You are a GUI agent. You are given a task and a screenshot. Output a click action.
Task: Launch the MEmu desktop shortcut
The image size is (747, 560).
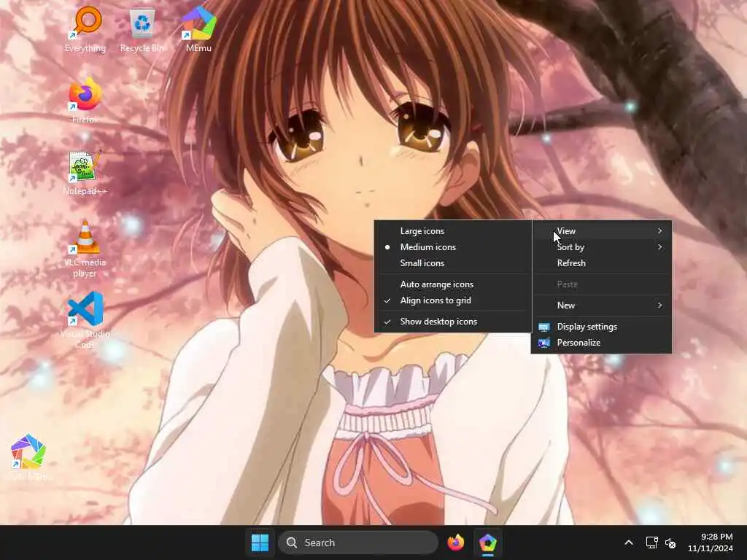coord(199,28)
